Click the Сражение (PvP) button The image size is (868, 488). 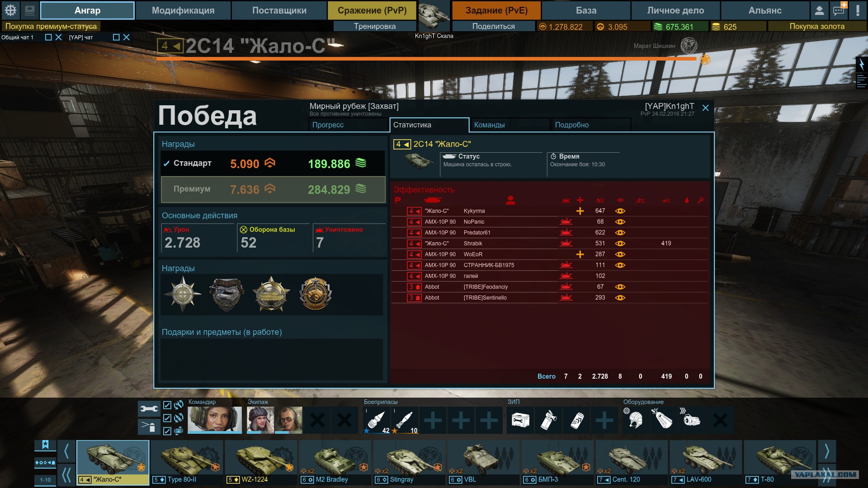[x=372, y=10]
